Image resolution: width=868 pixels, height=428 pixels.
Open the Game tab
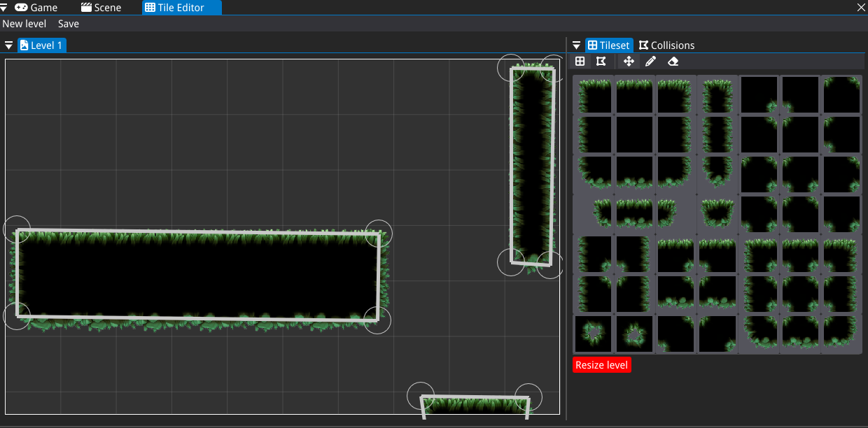[x=36, y=8]
